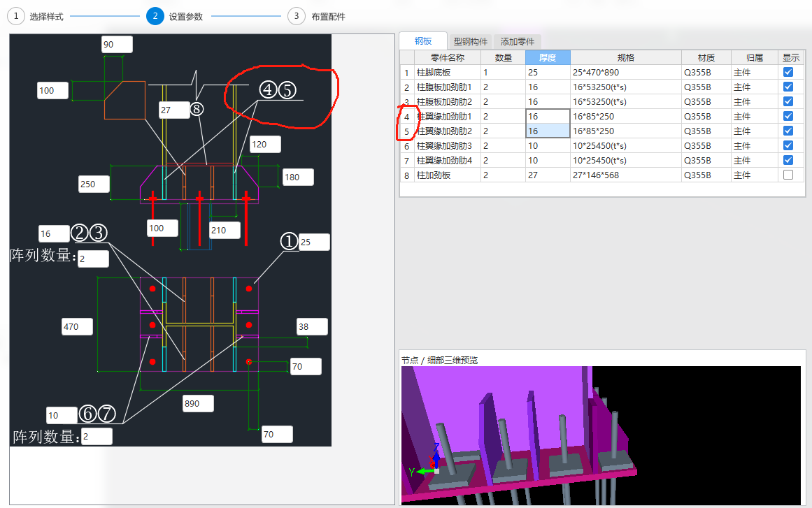Select 柱脚底板 name cell

click(448, 73)
